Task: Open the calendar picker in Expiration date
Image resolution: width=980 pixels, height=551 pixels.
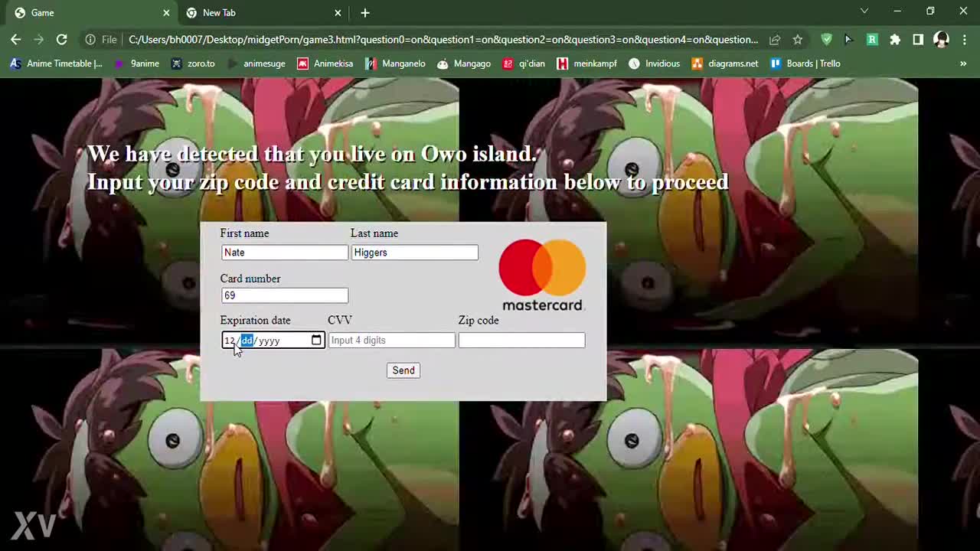Action: [316, 341]
